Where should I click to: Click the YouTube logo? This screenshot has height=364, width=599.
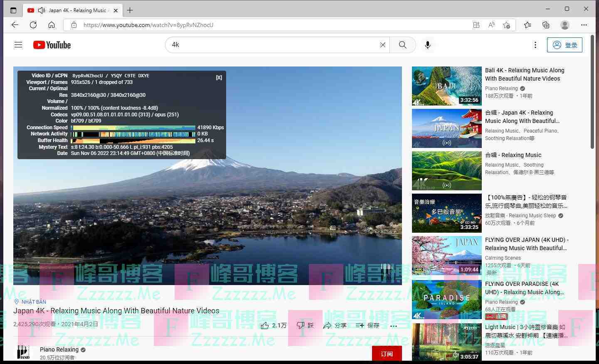click(52, 45)
